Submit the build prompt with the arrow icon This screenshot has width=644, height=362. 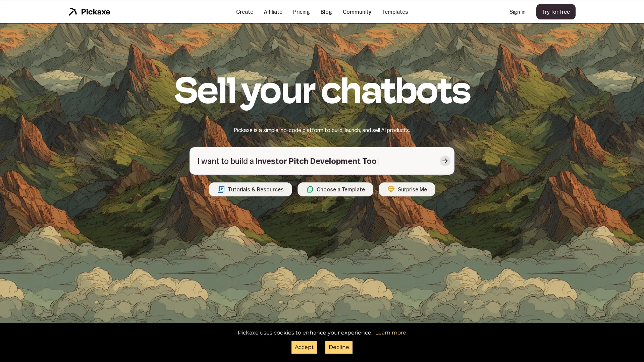point(445,161)
